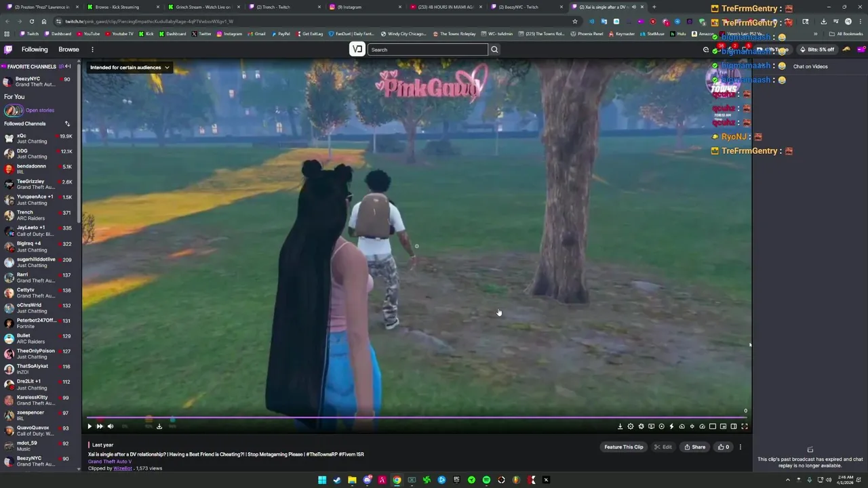Open Chrome from the taskbar
868x488 pixels.
point(397,480)
